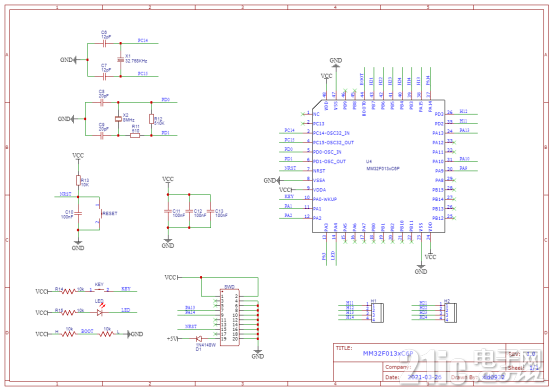Select the X1 32.768KHz crystal symbol
Viewport: 553px width, 392px height.
pyautogui.click(x=121, y=60)
